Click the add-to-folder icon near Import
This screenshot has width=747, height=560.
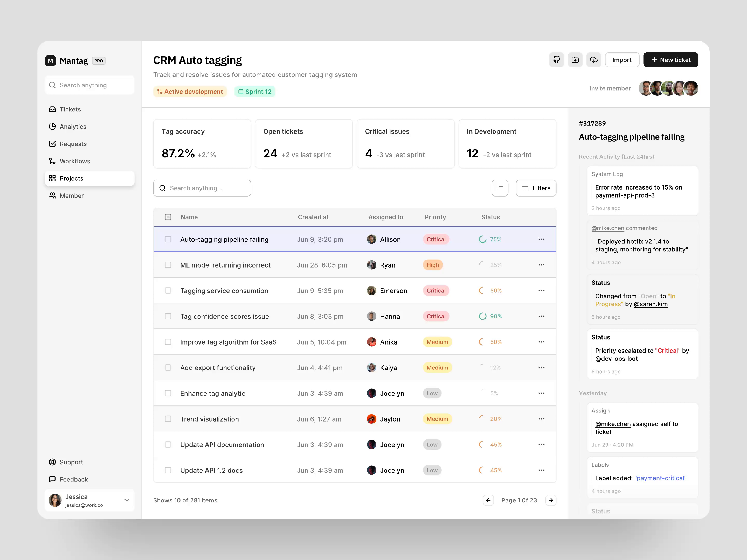(x=576, y=60)
